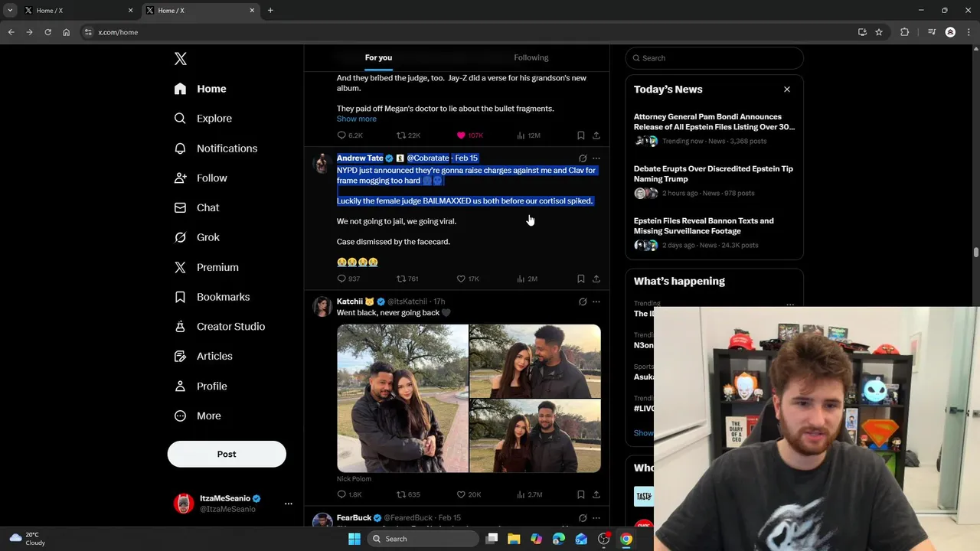Click into the X search box
The width and height of the screenshot is (980, 551).
click(714, 58)
